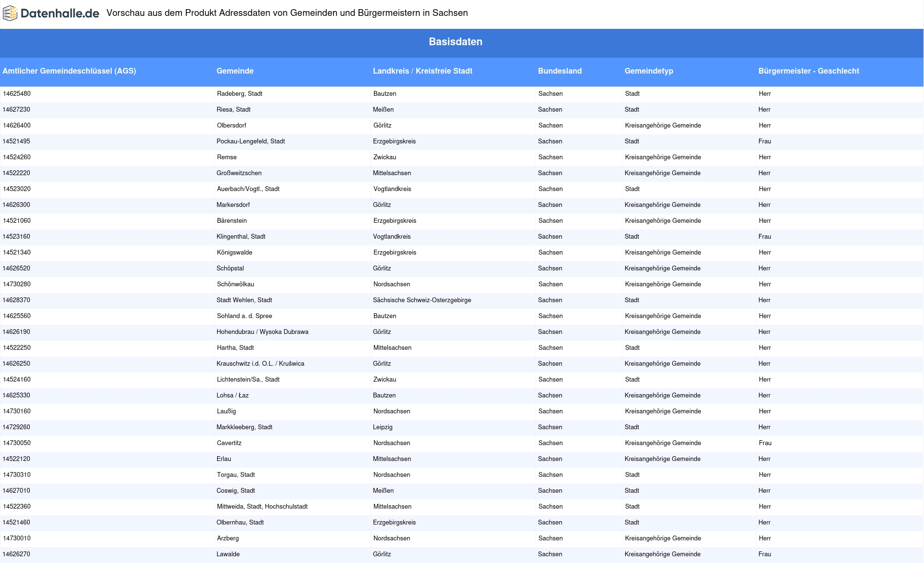924x563 pixels.
Task: Click Frau in the Pockau-Lengefeld row
Action: click(765, 141)
